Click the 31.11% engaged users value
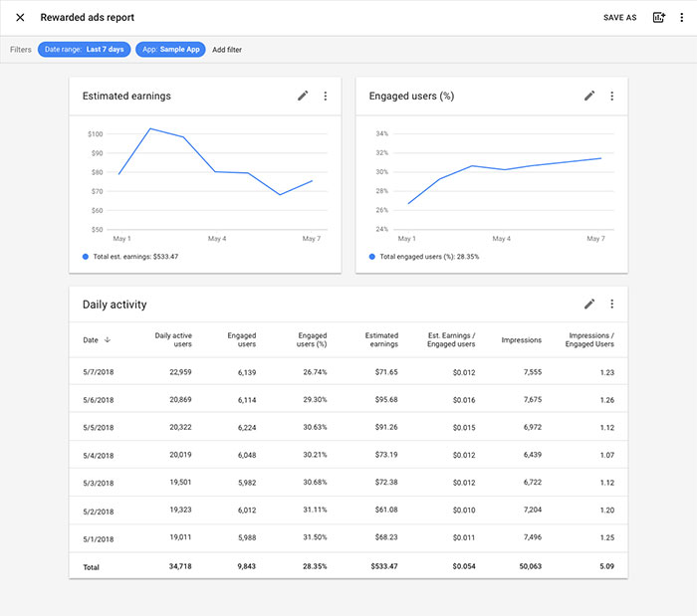This screenshot has width=697, height=616. pyautogui.click(x=315, y=510)
